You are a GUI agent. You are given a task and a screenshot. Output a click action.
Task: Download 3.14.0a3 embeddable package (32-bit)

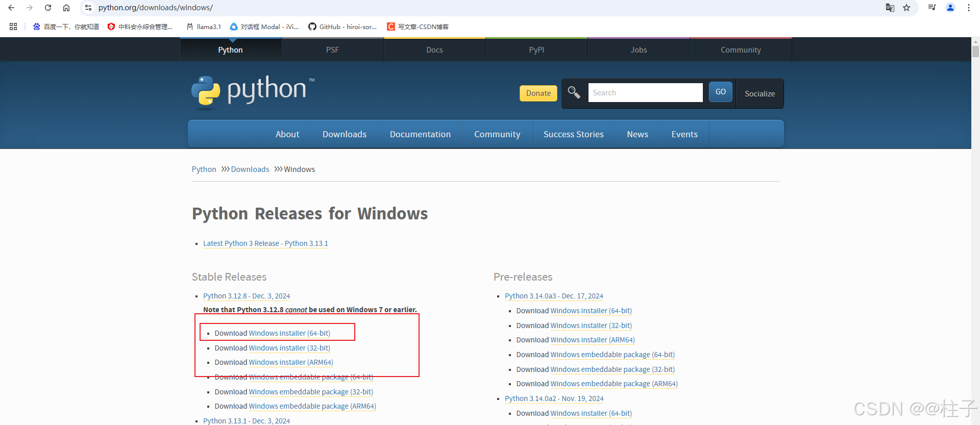pyautogui.click(x=612, y=369)
